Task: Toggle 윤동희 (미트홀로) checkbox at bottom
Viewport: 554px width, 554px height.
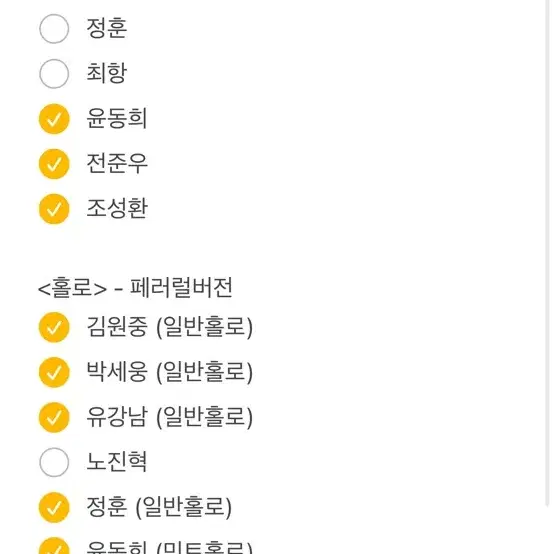Action: coord(54,546)
